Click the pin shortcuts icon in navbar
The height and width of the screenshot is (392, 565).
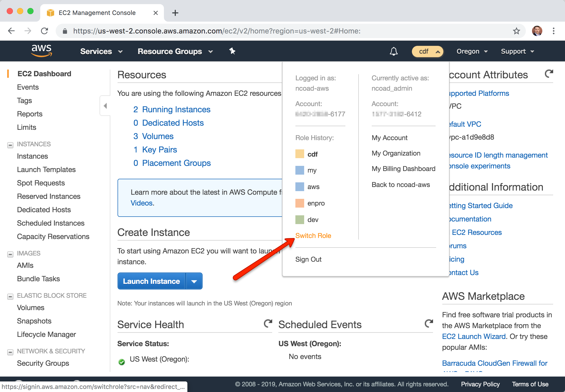232,51
